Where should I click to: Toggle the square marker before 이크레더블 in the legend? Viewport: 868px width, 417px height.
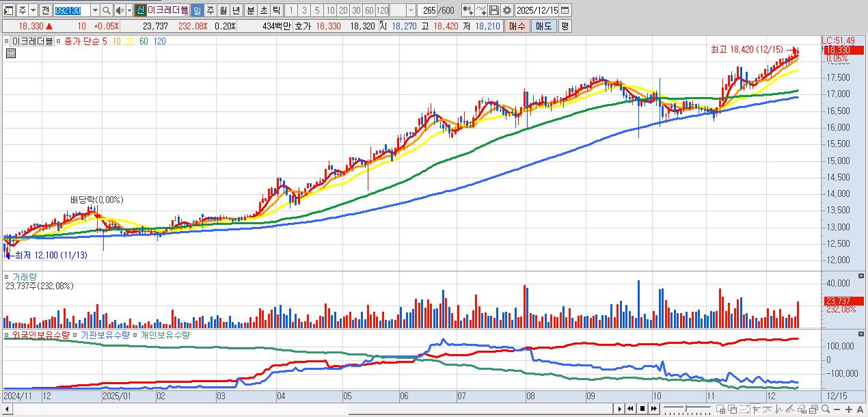point(8,41)
